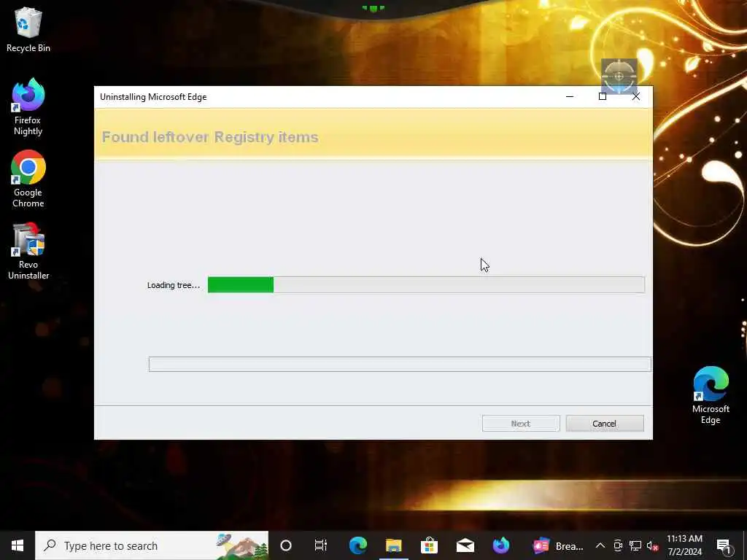Select the Google Chrome desktop shortcut

coord(28,179)
